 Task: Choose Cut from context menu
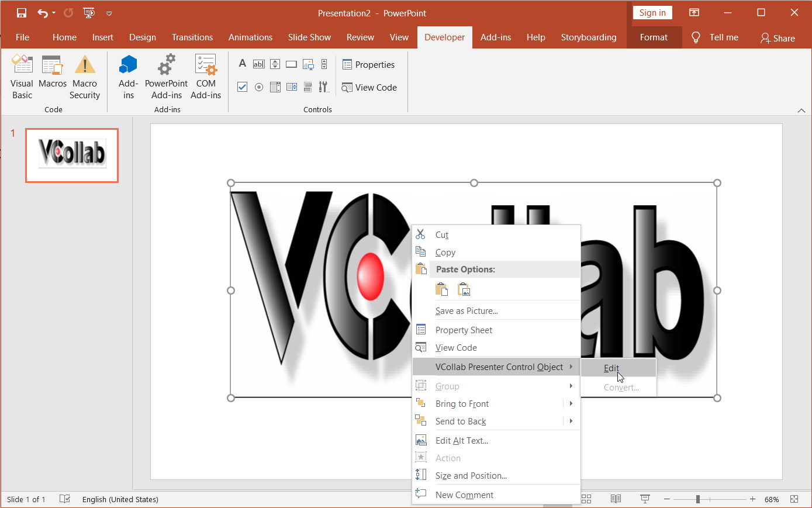(x=496, y=235)
